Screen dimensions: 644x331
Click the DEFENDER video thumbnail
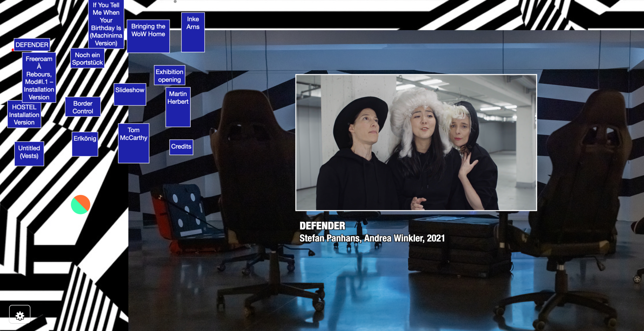click(x=416, y=142)
